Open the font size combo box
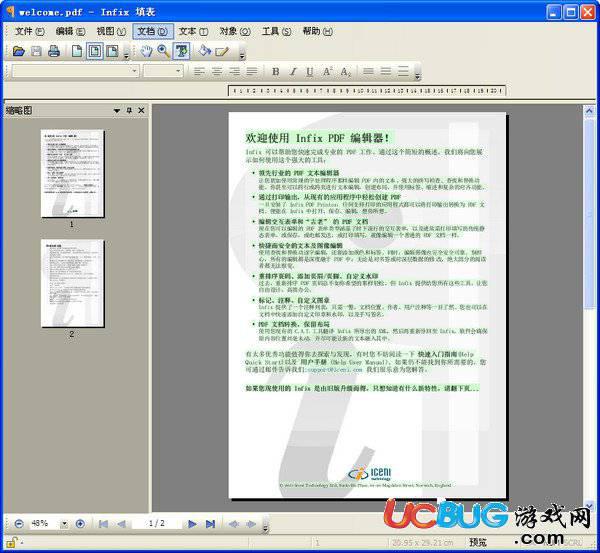Viewport: 600px width, 553px height. pos(163,71)
